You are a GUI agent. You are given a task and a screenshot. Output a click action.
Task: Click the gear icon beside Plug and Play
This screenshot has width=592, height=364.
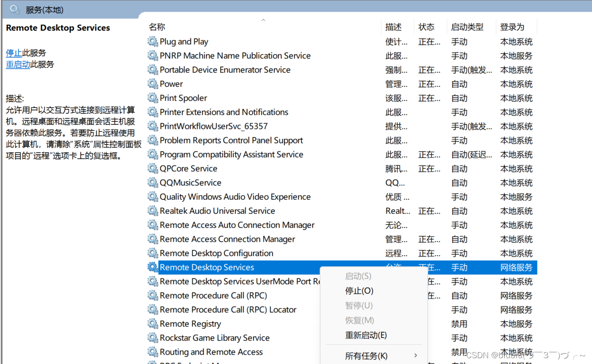pos(153,42)
